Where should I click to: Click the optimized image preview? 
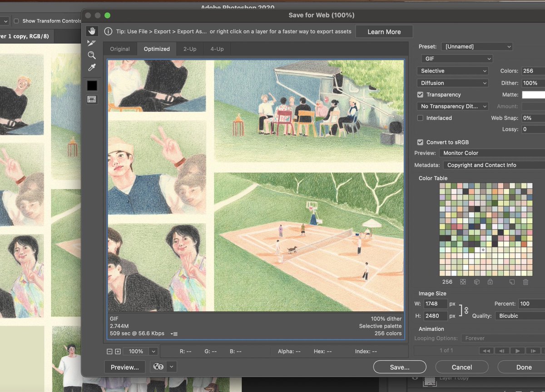(256, 185)
